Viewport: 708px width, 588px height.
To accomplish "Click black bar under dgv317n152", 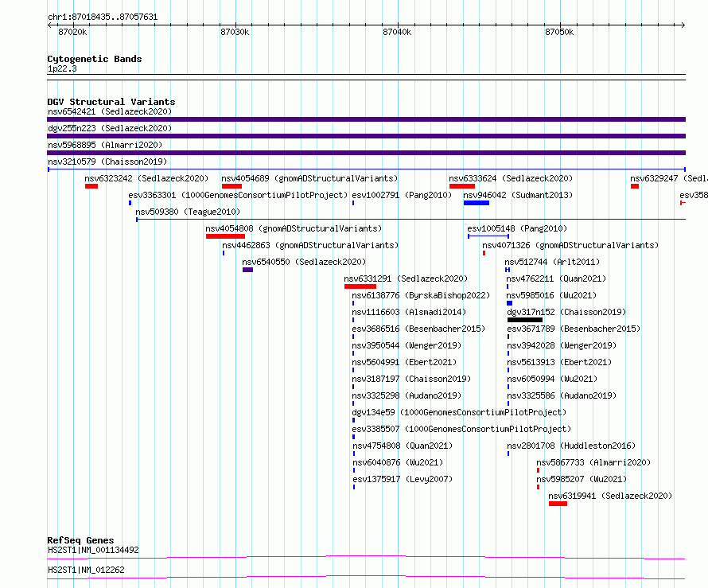I will click(525, 320).
